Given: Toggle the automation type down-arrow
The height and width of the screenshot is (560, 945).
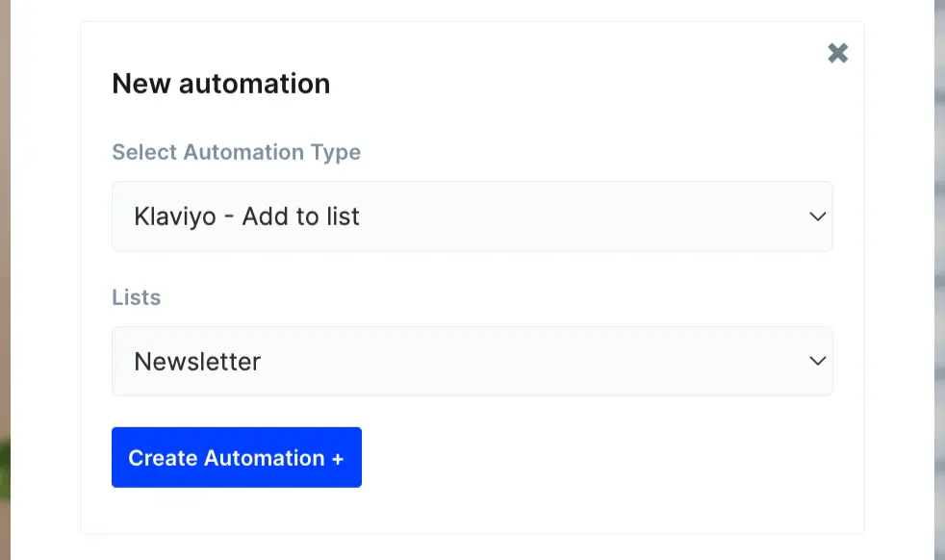Looking at the screenshot, I should tap(817, 216).
